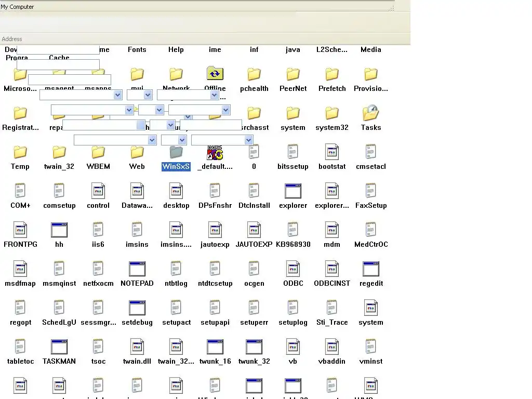
Task: Click the TASKMAN application icon
Action: pyautogui.click(x=59, y=347)
